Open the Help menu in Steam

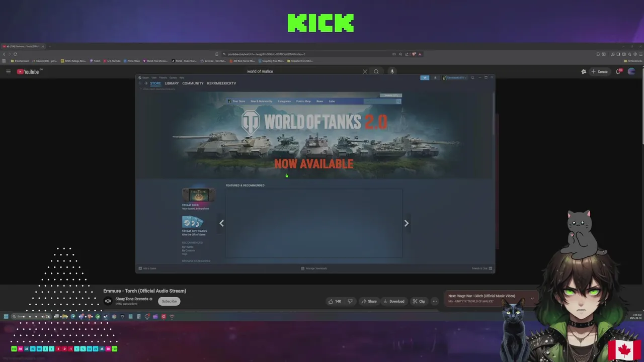pos(182,77)
